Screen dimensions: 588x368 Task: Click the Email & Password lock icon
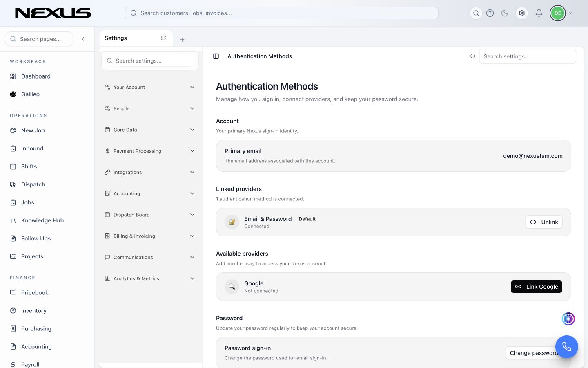(232, 222)
